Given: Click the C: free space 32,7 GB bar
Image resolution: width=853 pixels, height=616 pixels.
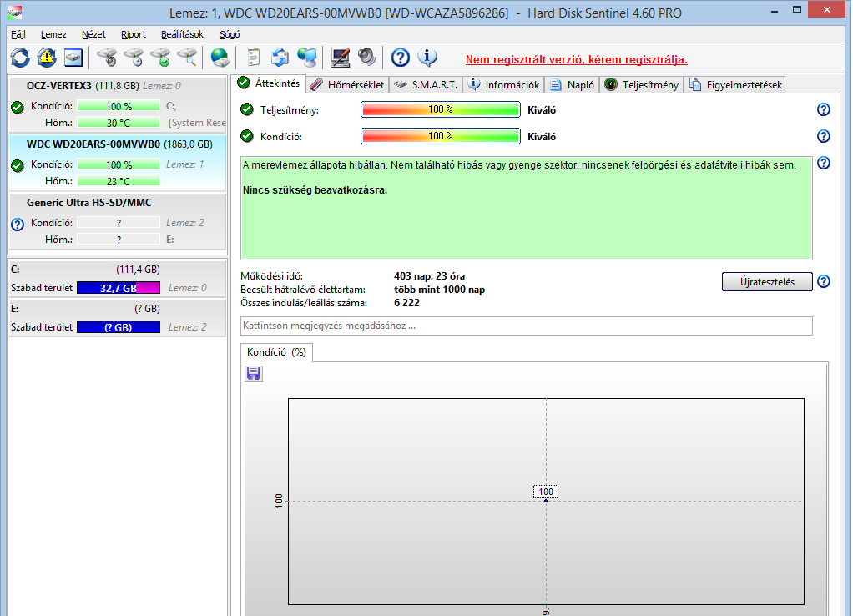Looking at the screenshot, I should (119, 288).
